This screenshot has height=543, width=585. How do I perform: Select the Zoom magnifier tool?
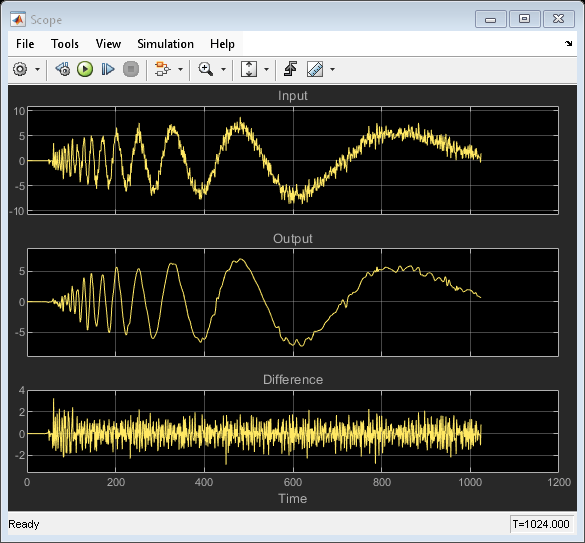(206, 69)
